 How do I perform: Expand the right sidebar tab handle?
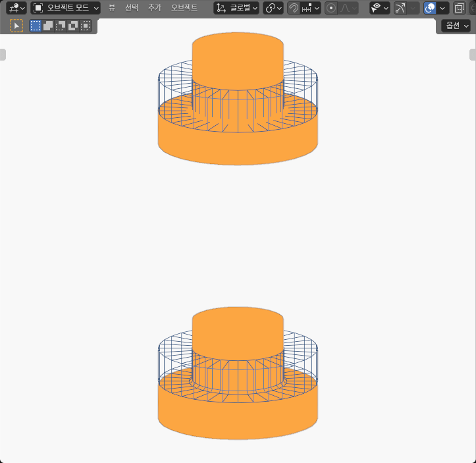[473, 55]
